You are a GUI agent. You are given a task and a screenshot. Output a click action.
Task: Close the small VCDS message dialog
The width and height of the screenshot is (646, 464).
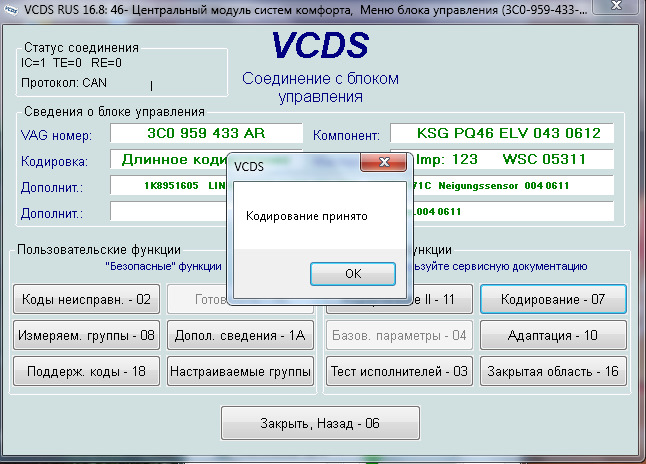[384, 162]
